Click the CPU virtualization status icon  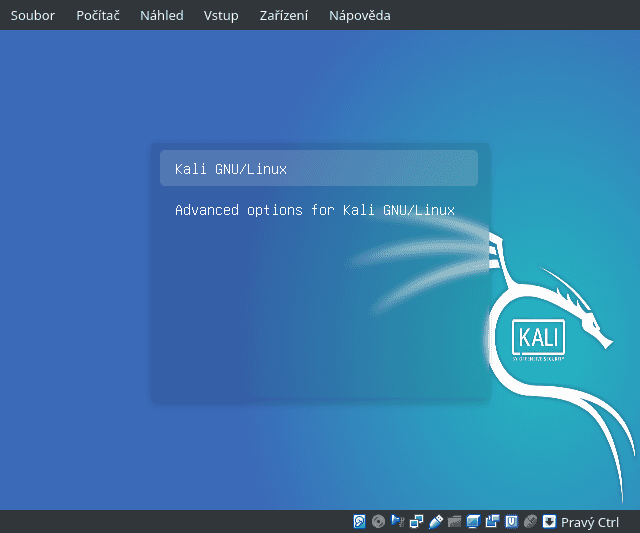tap(511, 522)
